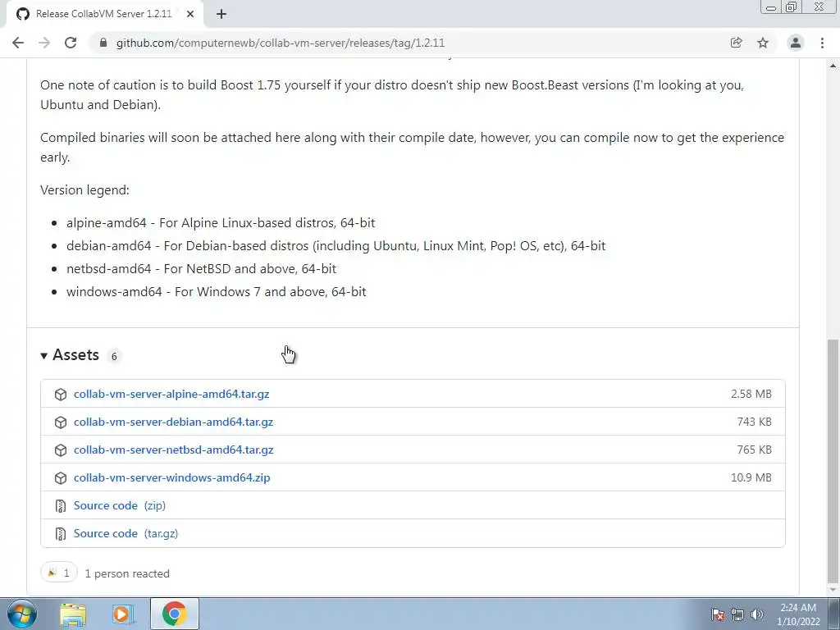Download collab-vm-server-windows-amd64.zip
The width and height of the screenshot is (840, 630).
(172, 477)
